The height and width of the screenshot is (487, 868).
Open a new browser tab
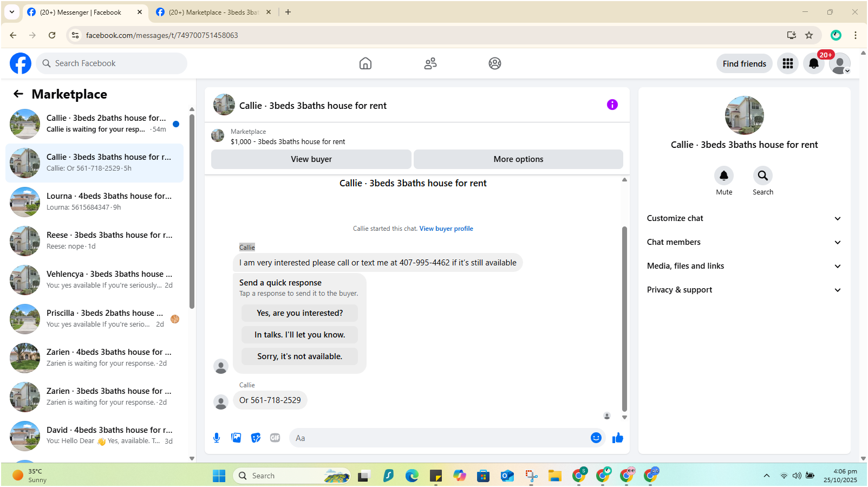(x=288, y=12)
